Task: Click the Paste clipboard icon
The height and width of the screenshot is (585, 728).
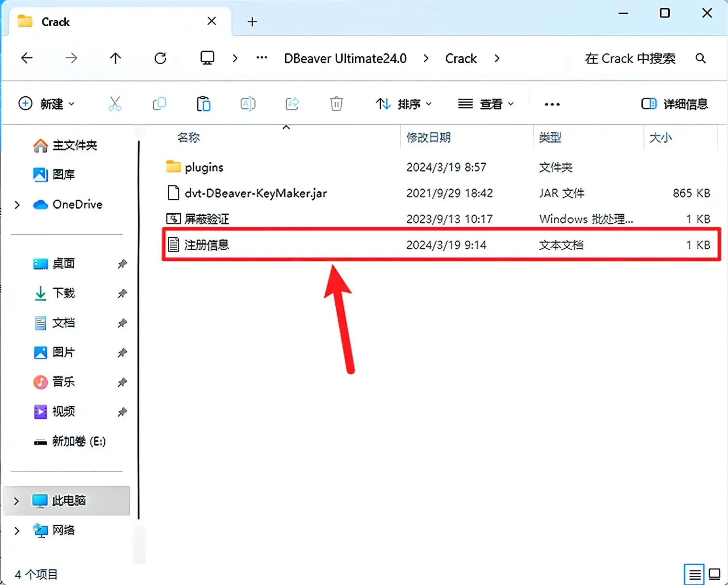Action: coord(203,104)
